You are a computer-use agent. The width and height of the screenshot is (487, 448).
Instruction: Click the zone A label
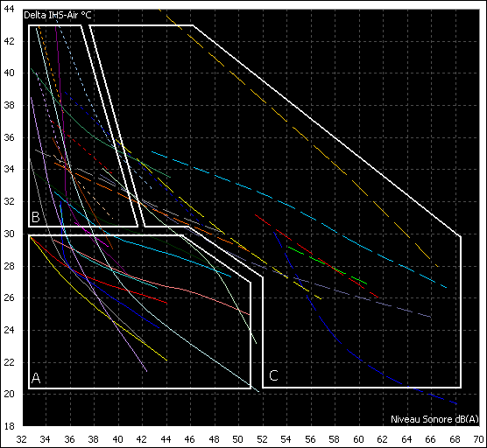click(36, 378)
